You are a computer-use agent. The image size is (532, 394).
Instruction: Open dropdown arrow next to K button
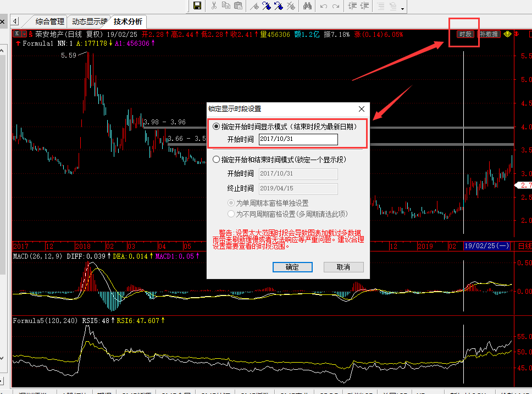[24, 34]
